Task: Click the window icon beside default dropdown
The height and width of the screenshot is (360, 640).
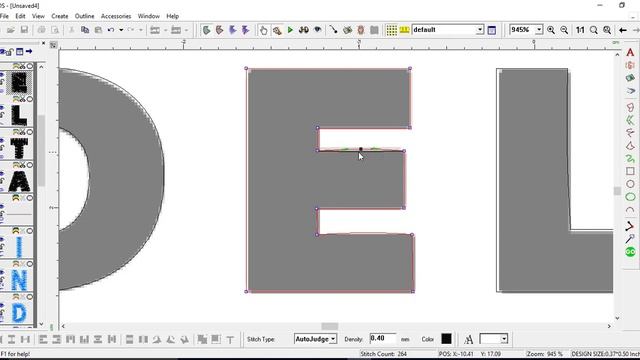Action: click(492, 30)
